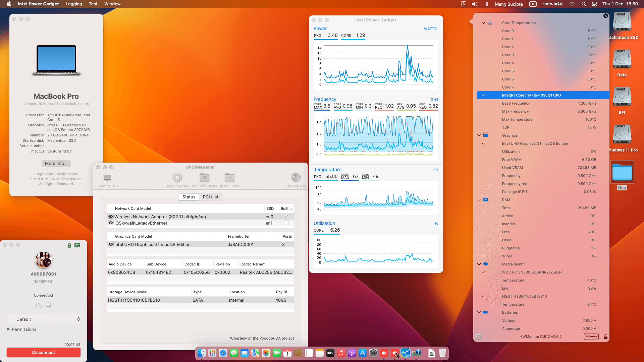Click eye icon beside Wireless Network Adapter
The image size is (644, 362).
pyautogui.click(x=111, y=217)
